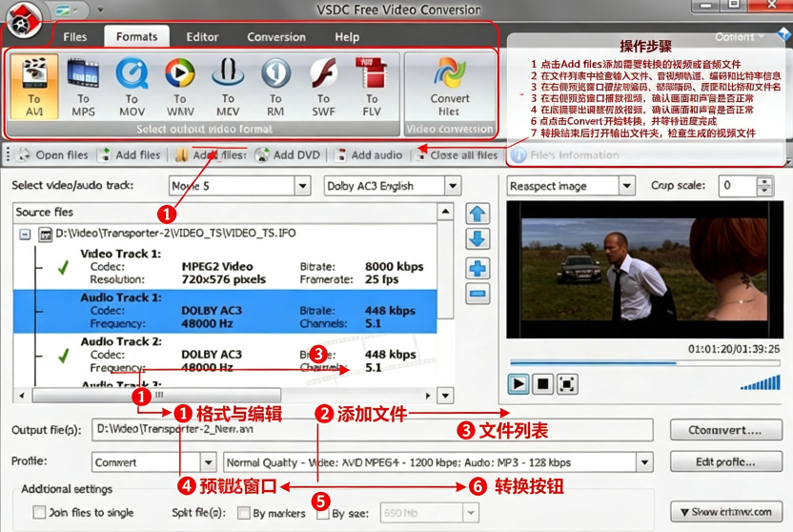
Task: Seek along the preview progress bar
Action: coord(645,362)
